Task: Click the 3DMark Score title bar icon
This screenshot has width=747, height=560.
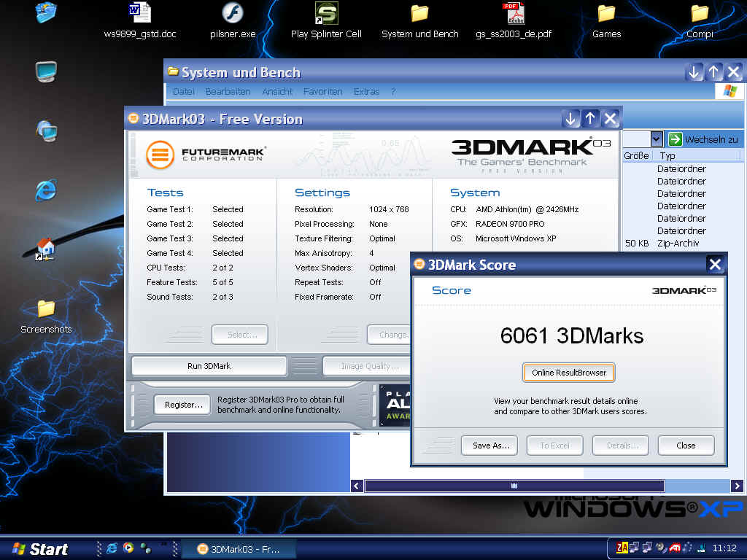Action: pyautogui.click(x=419, y=264)
